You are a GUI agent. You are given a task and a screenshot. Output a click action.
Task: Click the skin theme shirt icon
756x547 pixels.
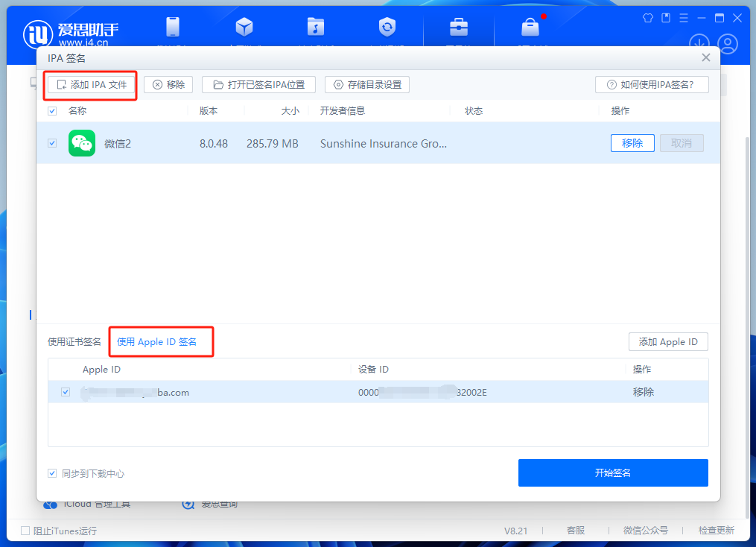[647, 18]
